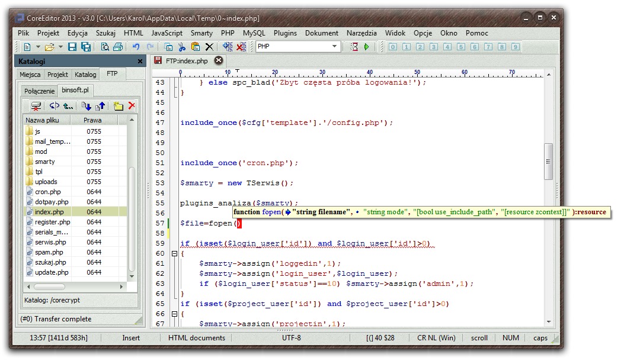Collapse the code fold at line 60

click(x=174, y=253)
